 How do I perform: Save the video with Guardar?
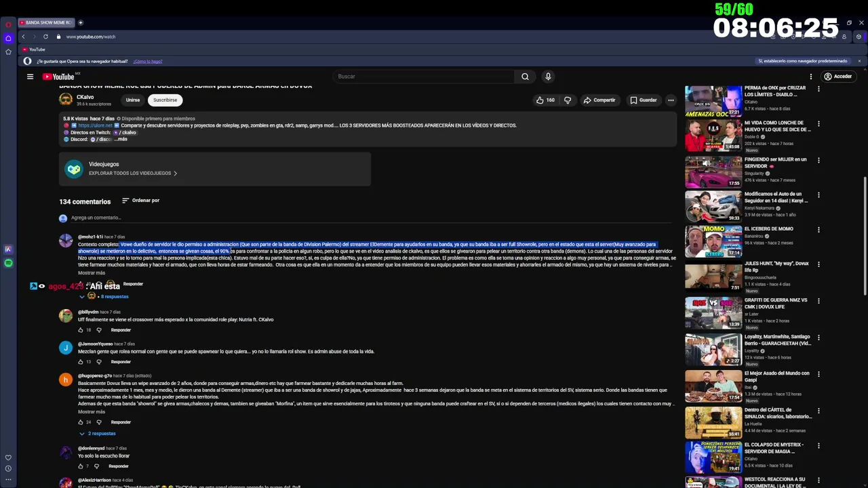(x=643, y=100)
